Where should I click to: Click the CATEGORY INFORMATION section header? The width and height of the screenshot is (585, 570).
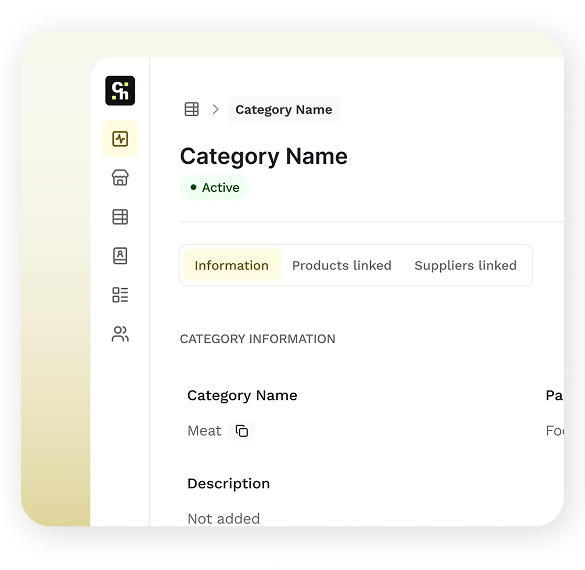pyautogui.click(x=258, y=339)
